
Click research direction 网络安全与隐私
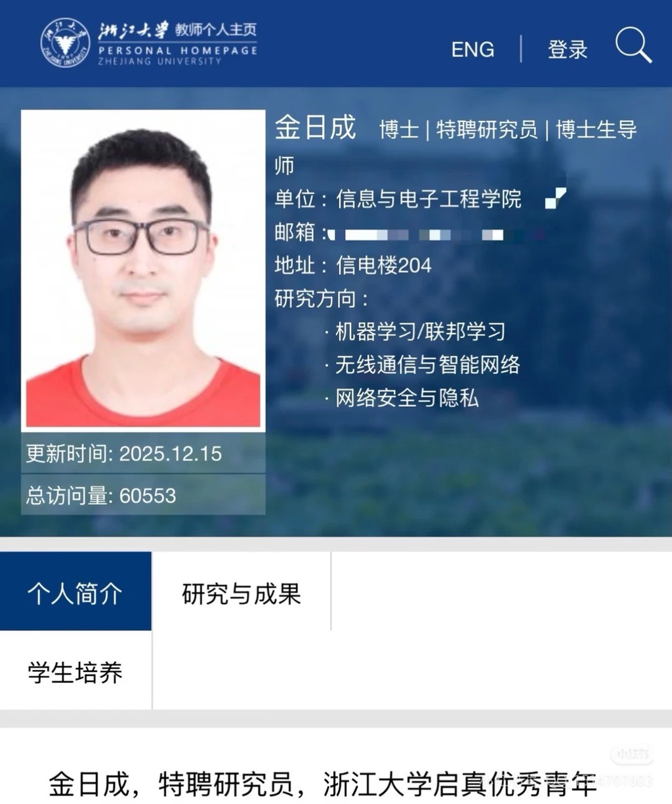point(407,398)
